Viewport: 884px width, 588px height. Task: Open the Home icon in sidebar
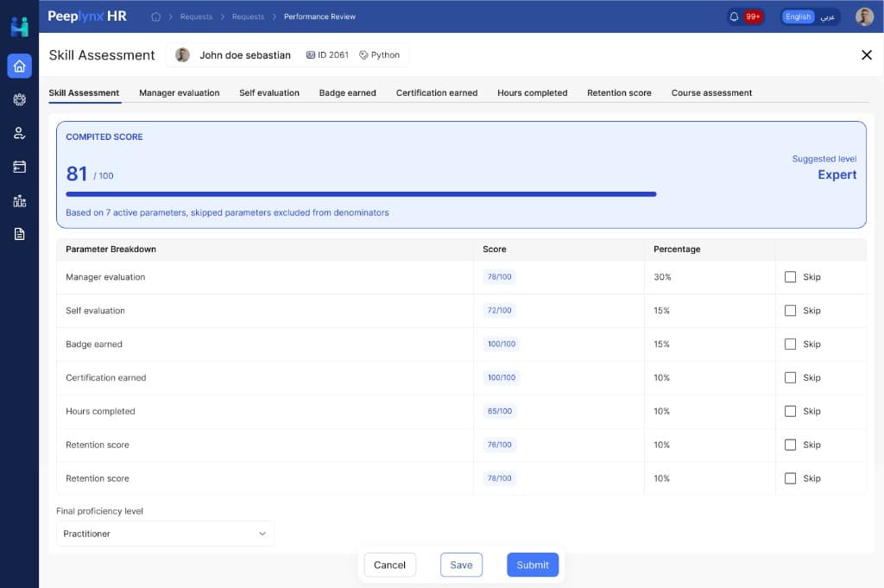[19, 66]
